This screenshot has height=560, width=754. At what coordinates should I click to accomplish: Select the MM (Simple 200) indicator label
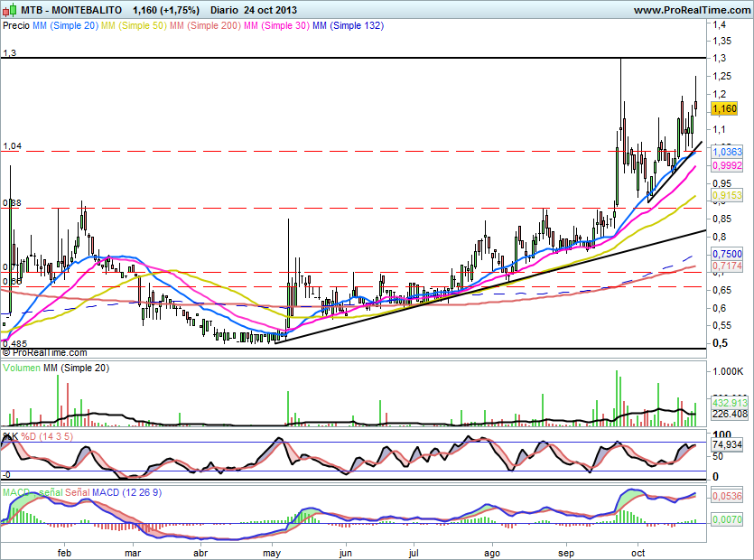tap(204, 26)
